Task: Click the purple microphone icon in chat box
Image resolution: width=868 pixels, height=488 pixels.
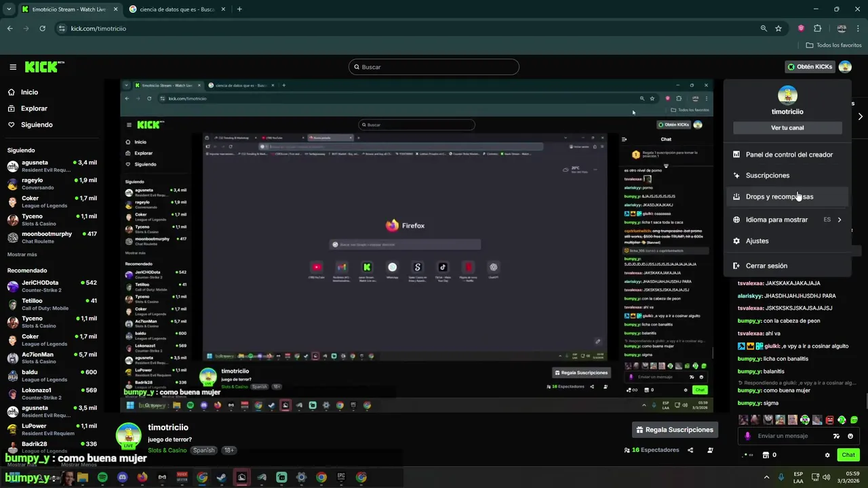Action: (748, 436)
